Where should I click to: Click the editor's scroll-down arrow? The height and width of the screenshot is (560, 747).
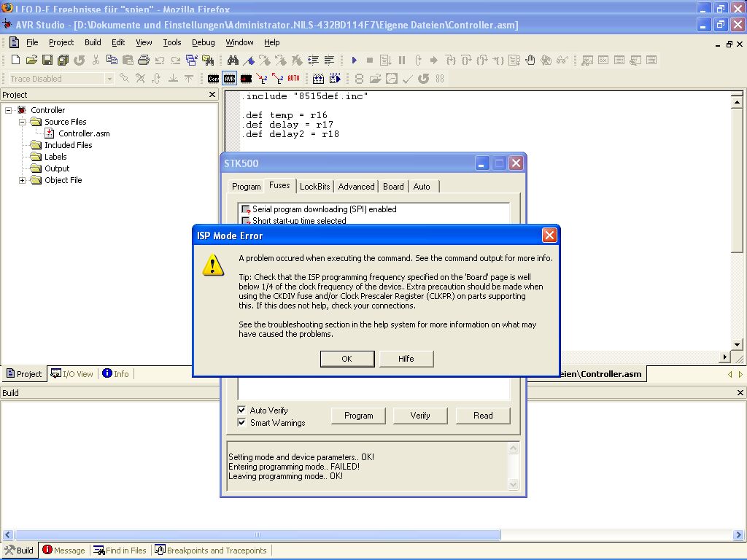point(737,344)
